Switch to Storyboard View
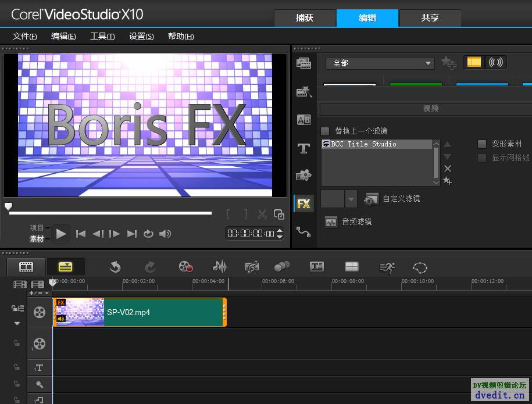Image resolution: width=532 pixels, height=404 pixels. 26,267
